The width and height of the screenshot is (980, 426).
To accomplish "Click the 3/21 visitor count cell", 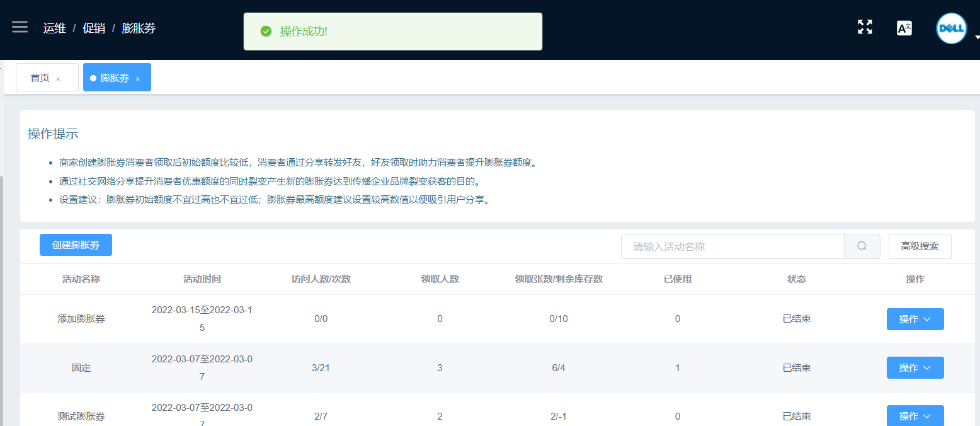I will [x=321, y=367].
